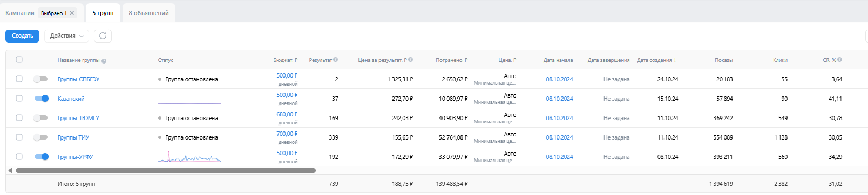Enable the Группы ТИУ group toggle

click(40, 137)
